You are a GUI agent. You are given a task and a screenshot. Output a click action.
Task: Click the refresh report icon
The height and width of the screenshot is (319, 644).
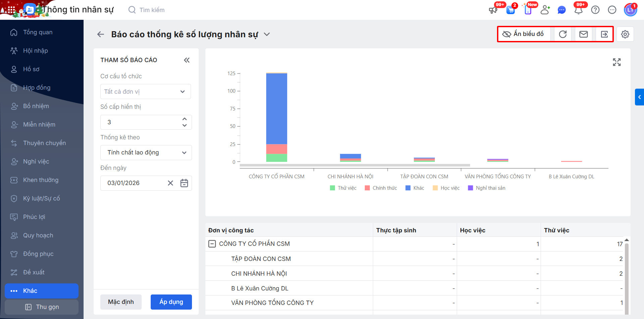coord(563,34)
